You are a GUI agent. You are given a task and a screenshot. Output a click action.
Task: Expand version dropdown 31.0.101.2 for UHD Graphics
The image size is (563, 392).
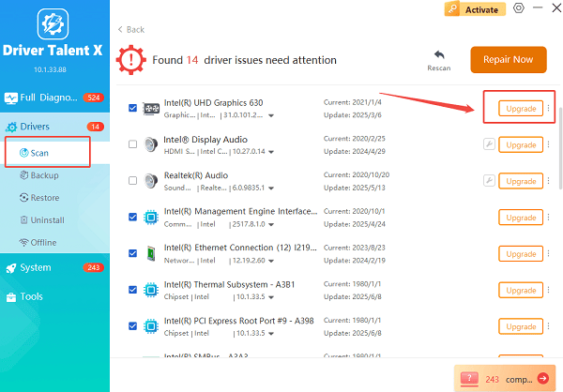(x=271, y=116)
